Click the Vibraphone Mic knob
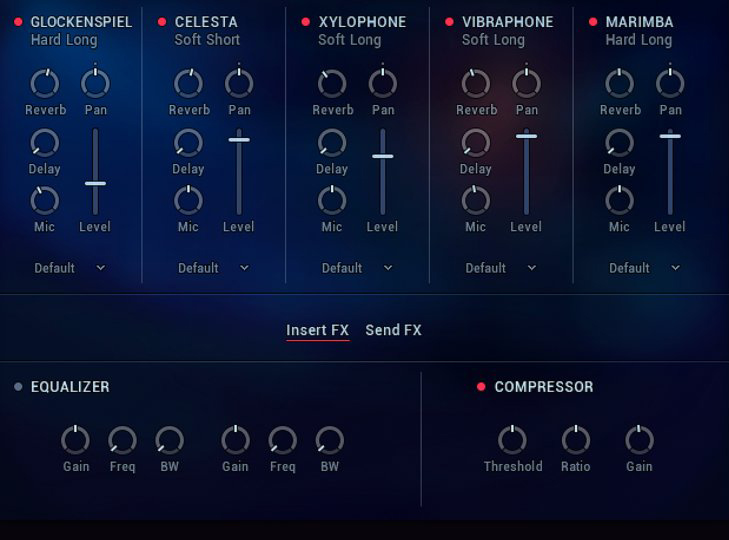 pos(476,201)
